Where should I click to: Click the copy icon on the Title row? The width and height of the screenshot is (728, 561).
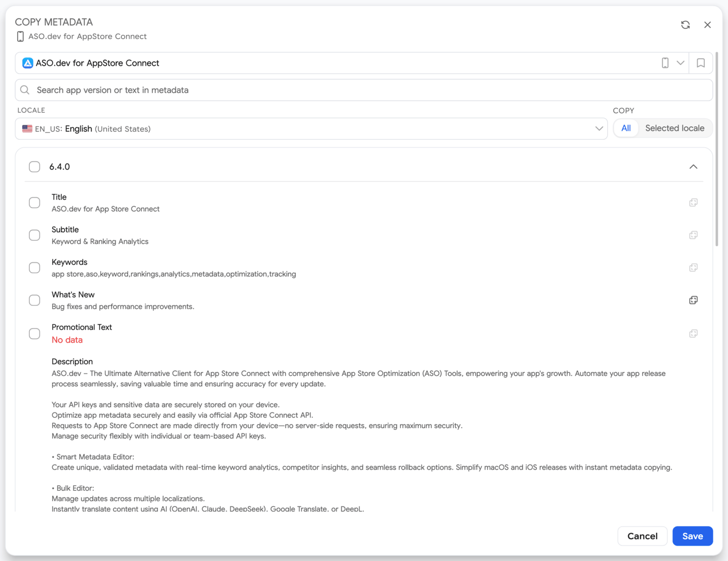(x=694, y=203)
